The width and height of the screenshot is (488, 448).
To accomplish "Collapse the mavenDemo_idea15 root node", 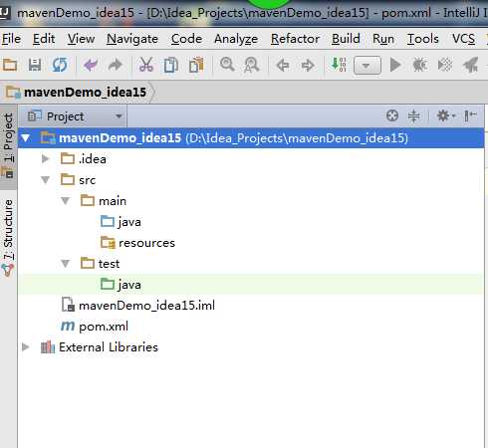I will coord(26,138).
